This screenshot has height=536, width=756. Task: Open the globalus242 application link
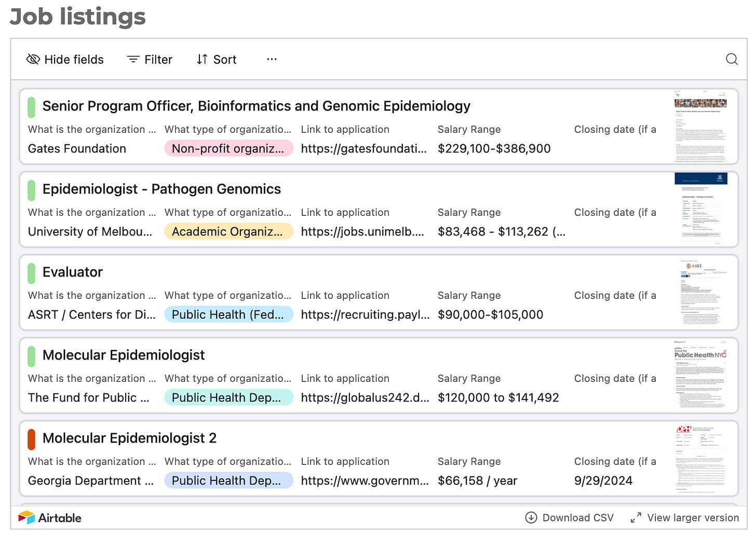[x=365, y=398]
